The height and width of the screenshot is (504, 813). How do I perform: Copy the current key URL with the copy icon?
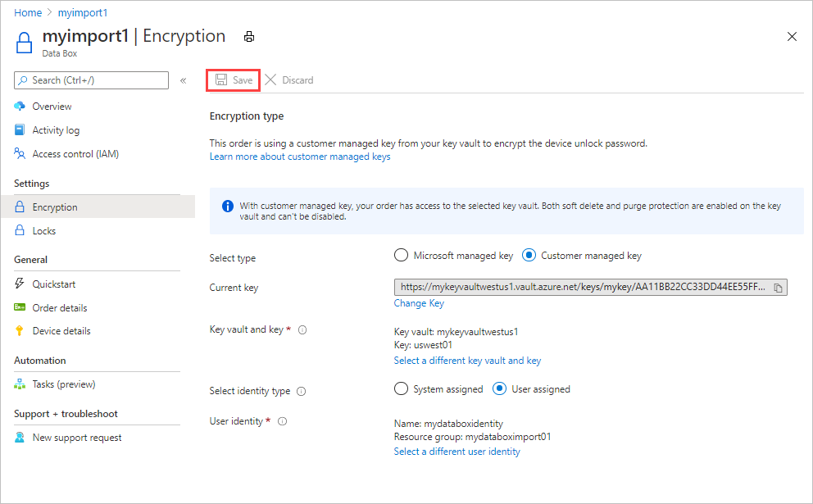point(778,288)
